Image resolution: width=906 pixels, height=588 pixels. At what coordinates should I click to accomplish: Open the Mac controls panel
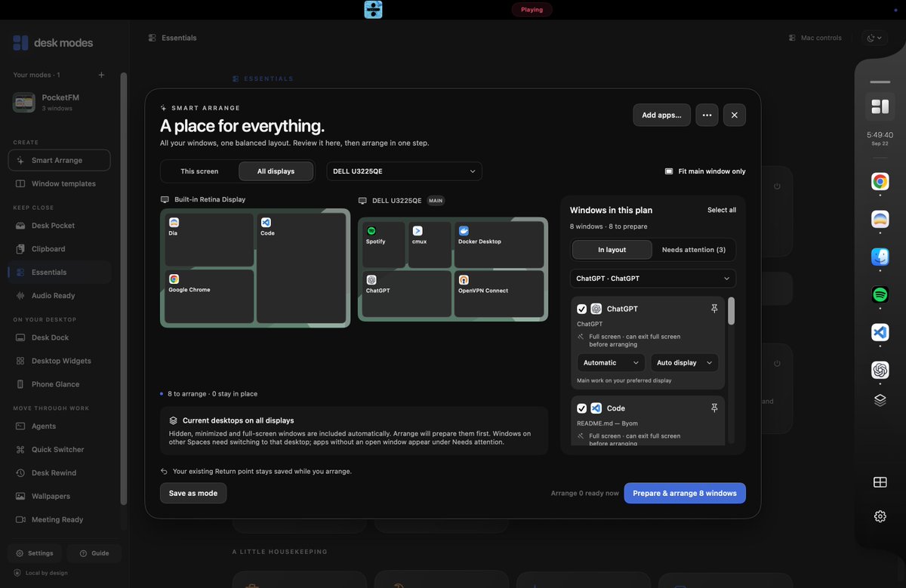[x=815, y=38]
